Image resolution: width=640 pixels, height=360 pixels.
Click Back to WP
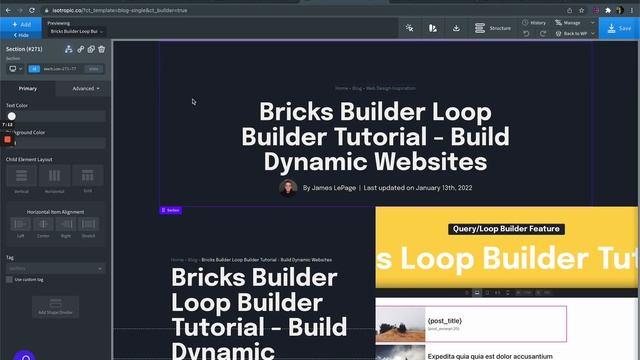[x=571, y=33]
